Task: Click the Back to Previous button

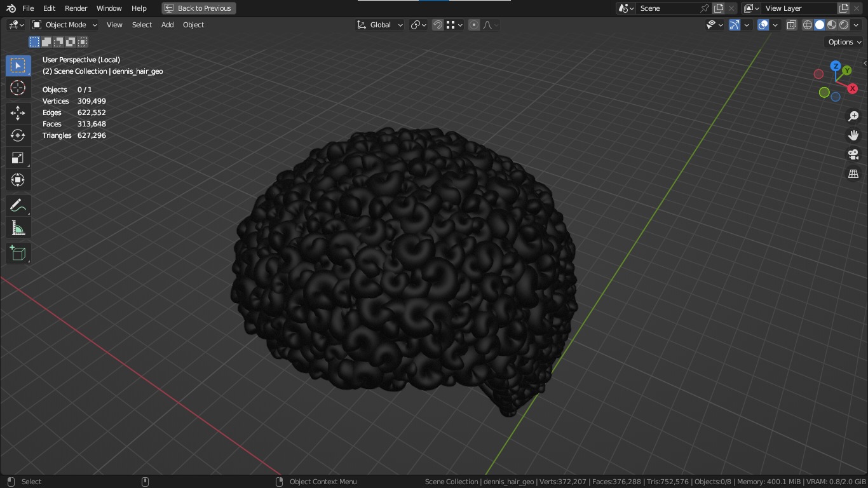Action: pos(198,8)
